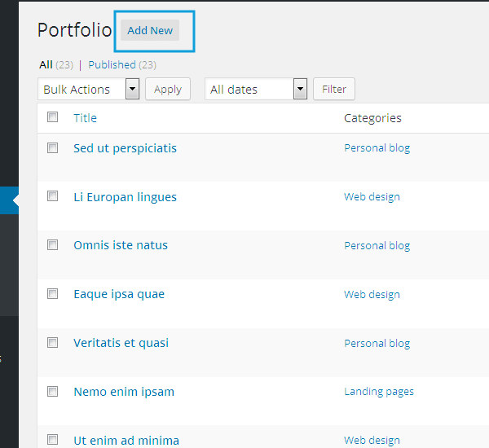
Task: Click the Add New portfolio button
Action: coord(150,30)
